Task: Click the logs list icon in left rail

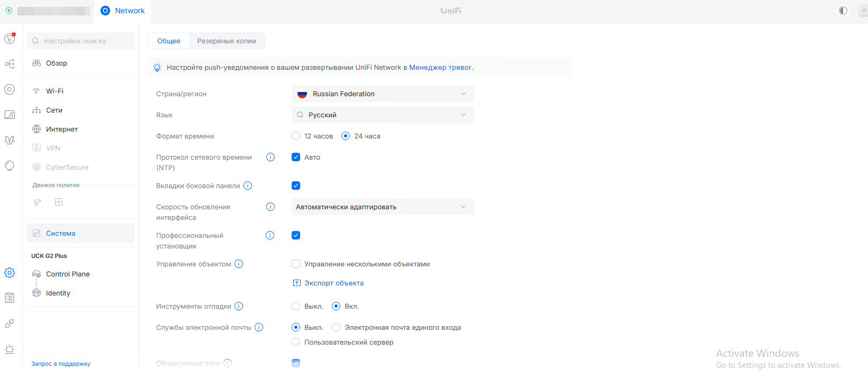Action: (x=10, y=298)
